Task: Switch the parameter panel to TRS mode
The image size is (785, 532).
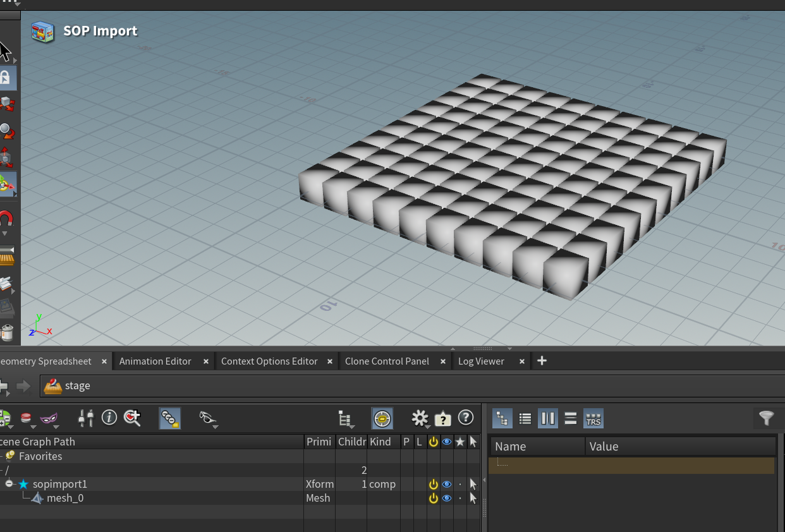Action: tap(593, 418)
